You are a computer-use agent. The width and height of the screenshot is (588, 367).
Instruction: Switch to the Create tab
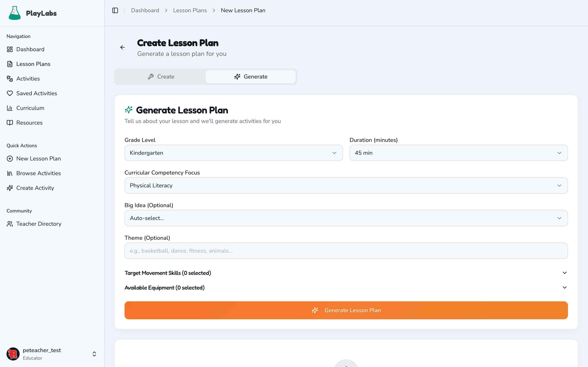pyautogui.click(x=161, y=76)
